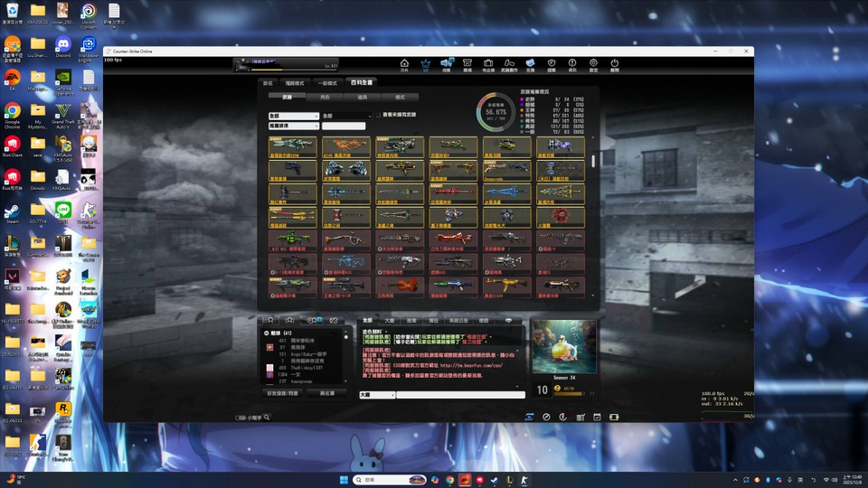Click the Discord desktop shortcut

[62, 46]
